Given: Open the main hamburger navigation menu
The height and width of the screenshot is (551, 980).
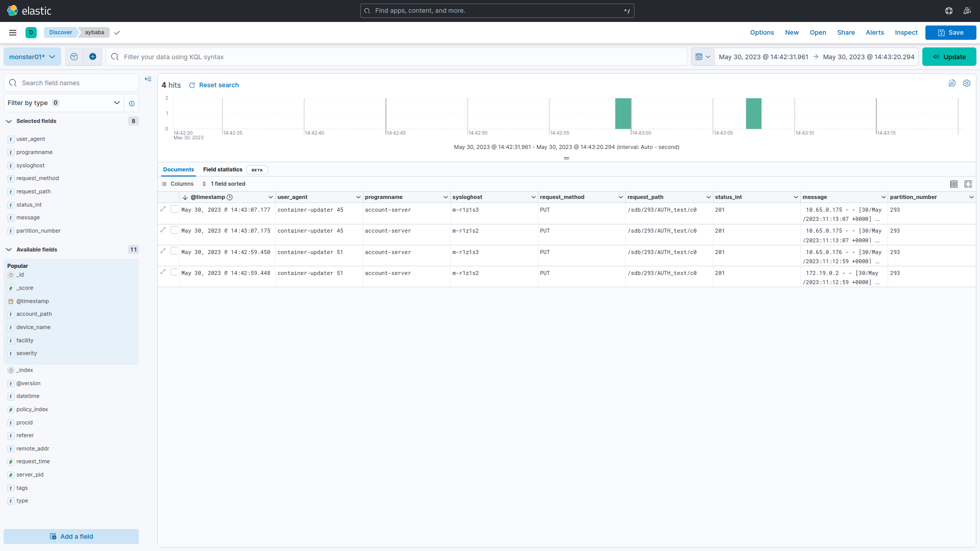Looking at the screenshot, I should (x=13, y=33).
